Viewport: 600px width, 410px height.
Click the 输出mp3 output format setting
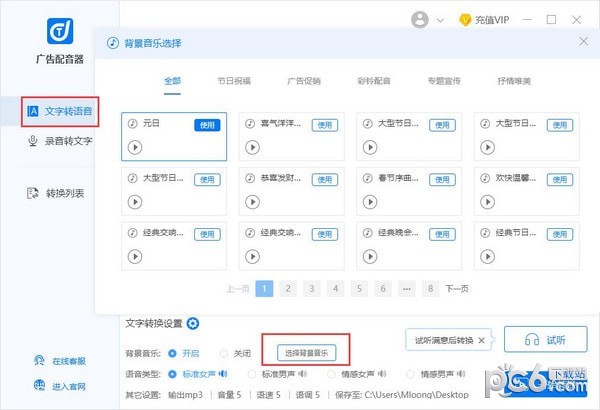tap(185, 395)
